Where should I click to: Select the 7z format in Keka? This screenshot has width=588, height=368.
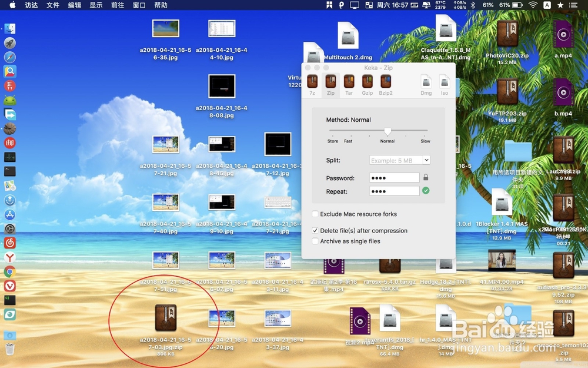pos(312,85)
